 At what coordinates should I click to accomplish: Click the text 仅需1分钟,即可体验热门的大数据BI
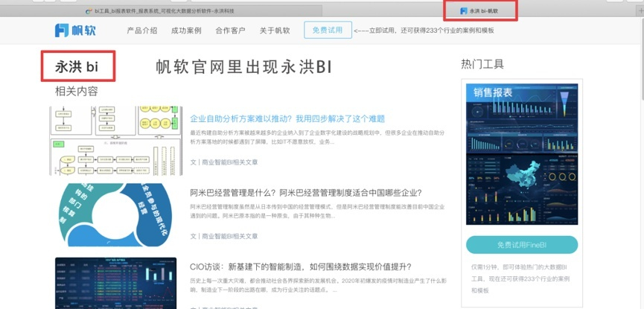point(520,278)
